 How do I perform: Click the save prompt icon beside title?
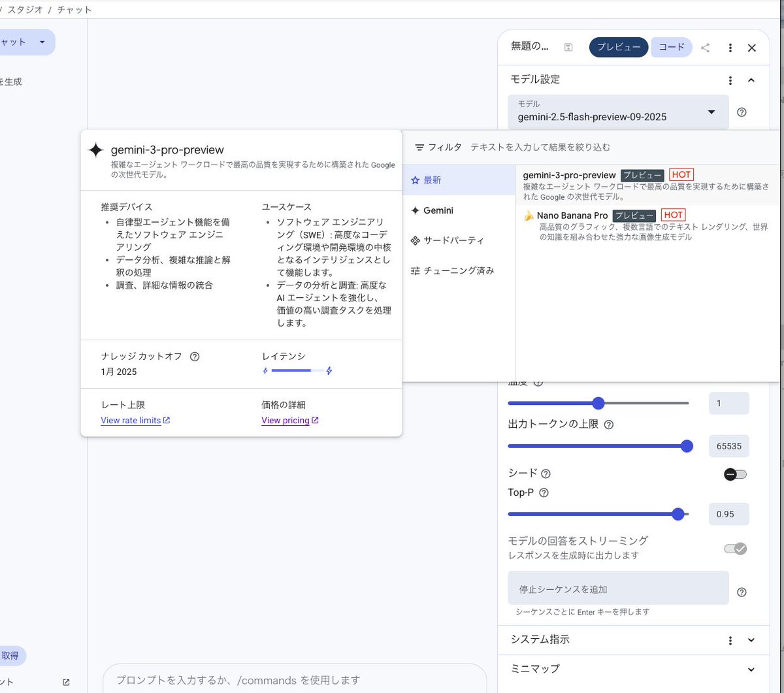568,47
